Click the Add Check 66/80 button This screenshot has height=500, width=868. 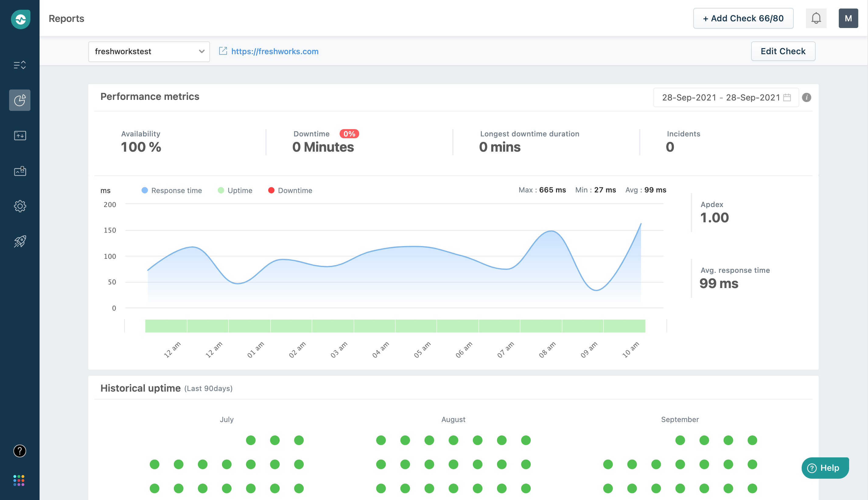743,18
